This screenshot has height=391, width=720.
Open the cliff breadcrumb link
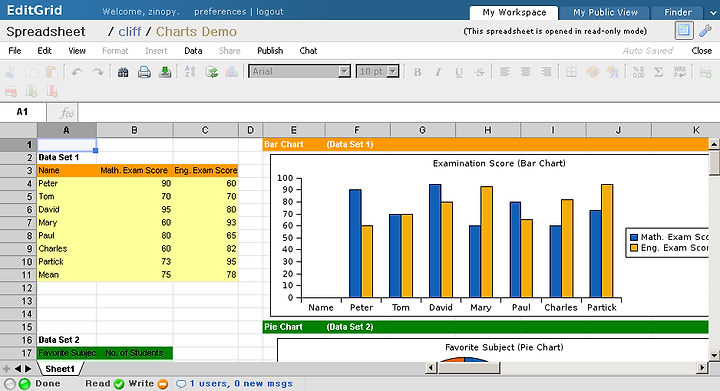(129, 32)
